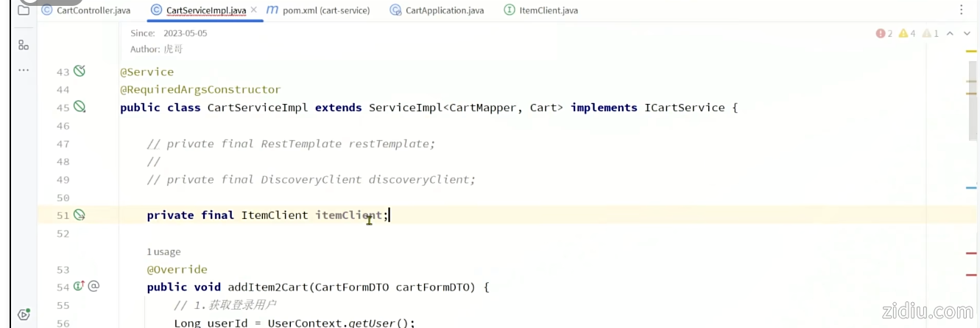Viewport: 980px width, 328px height.
Task: Click autowired bean gutter icon line 51
Action: (x=80, y=215)
